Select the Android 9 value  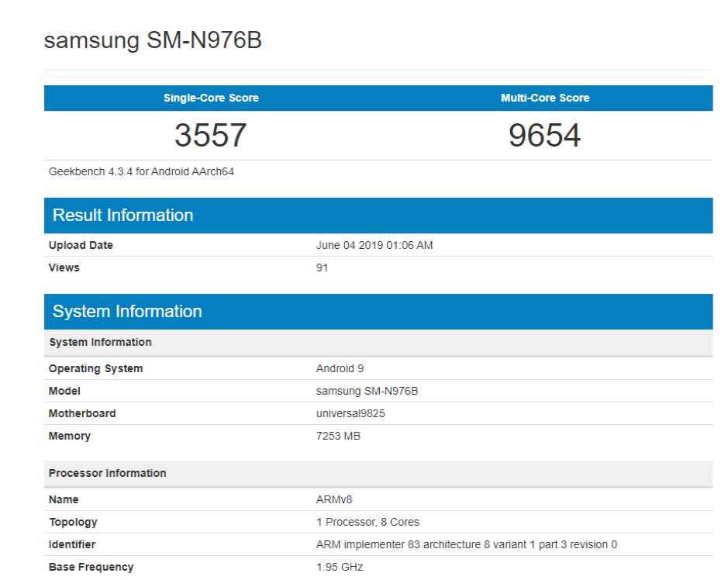click(340, 368)
